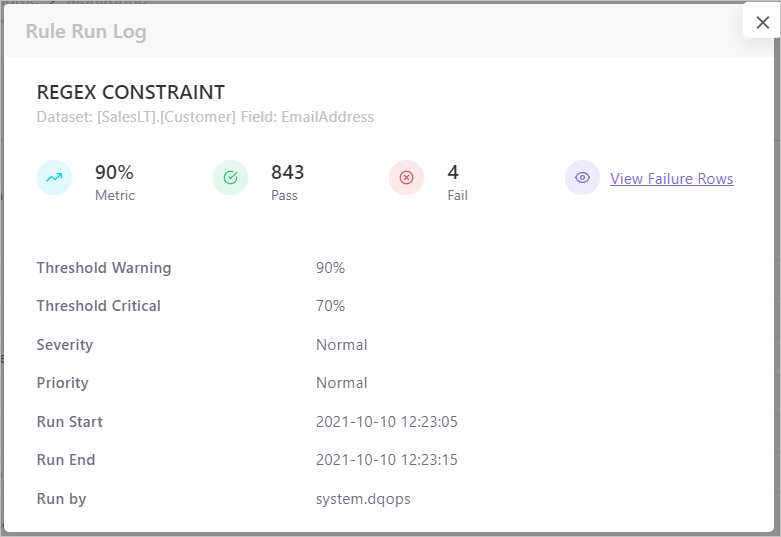Close the Rule Run Log dialog
This screenshot has width=781, height=537.
click(762, 22)
